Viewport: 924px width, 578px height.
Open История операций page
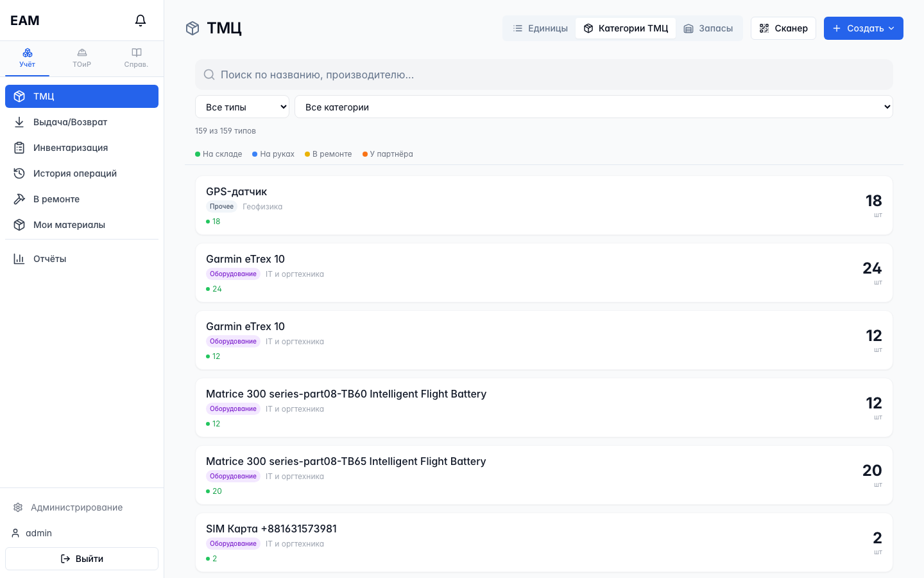point(81,173)
